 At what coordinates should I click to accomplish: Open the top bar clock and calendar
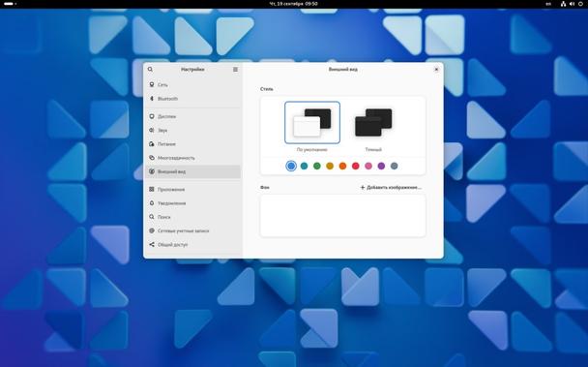(x=294, y=4)
